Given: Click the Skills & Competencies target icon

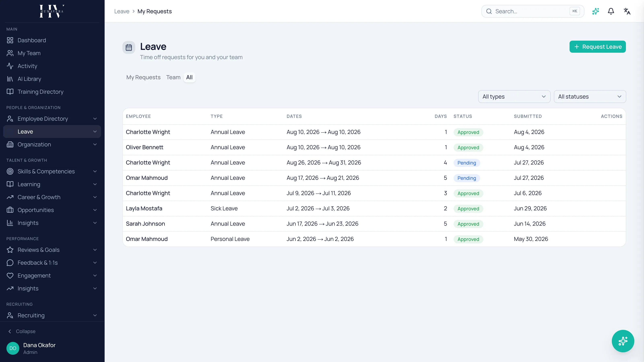Looking at the screenshot, I should (10, 171).
